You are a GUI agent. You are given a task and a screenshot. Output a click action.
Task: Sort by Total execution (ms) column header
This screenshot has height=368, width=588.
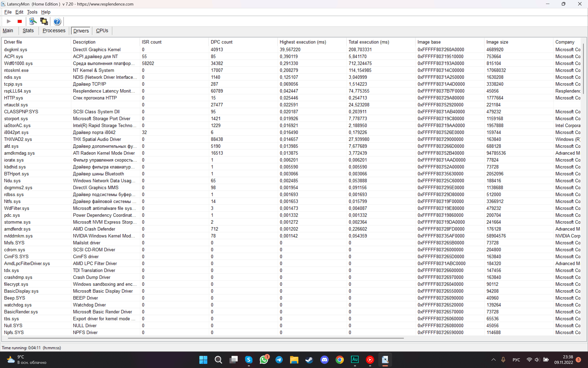(x=381, y=42)
